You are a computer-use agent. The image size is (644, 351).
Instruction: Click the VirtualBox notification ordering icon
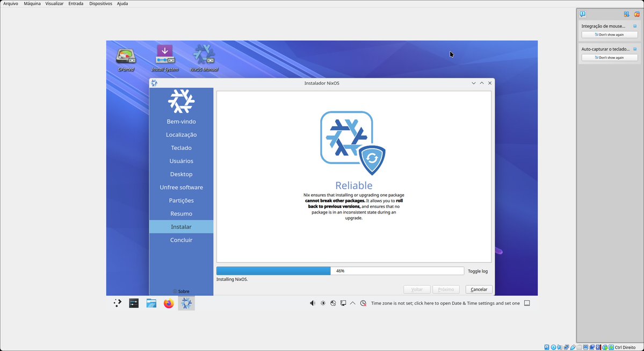pos(626,14)
